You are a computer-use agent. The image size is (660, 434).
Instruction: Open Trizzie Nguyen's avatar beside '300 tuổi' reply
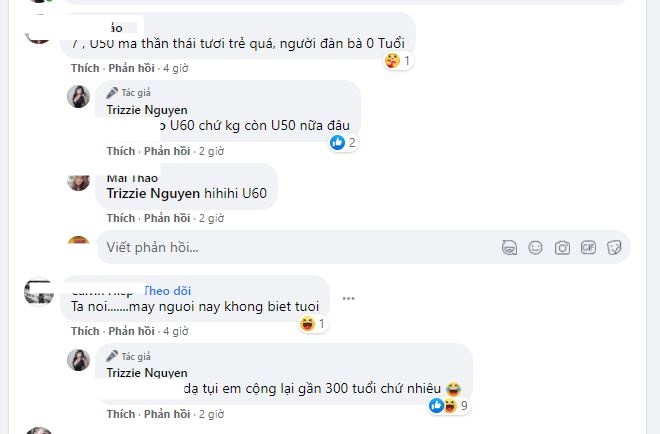point(78,360)
